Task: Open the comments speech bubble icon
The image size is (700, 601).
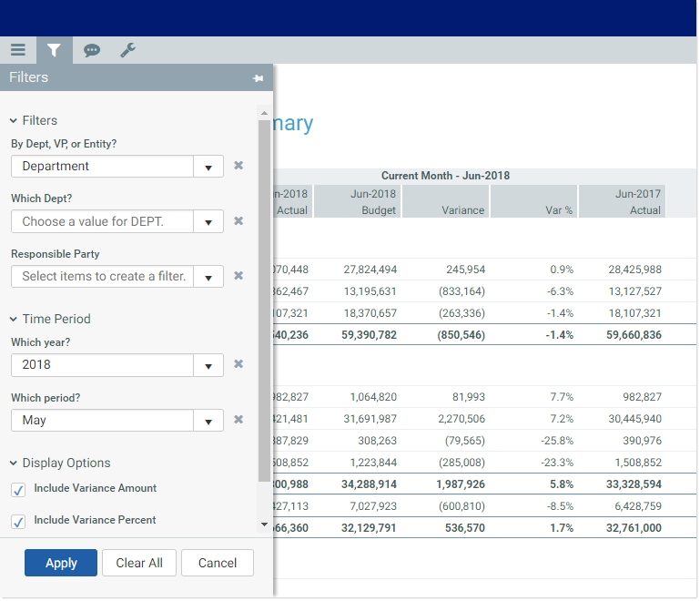Action: pyautogui.click(x=92, y=50)
